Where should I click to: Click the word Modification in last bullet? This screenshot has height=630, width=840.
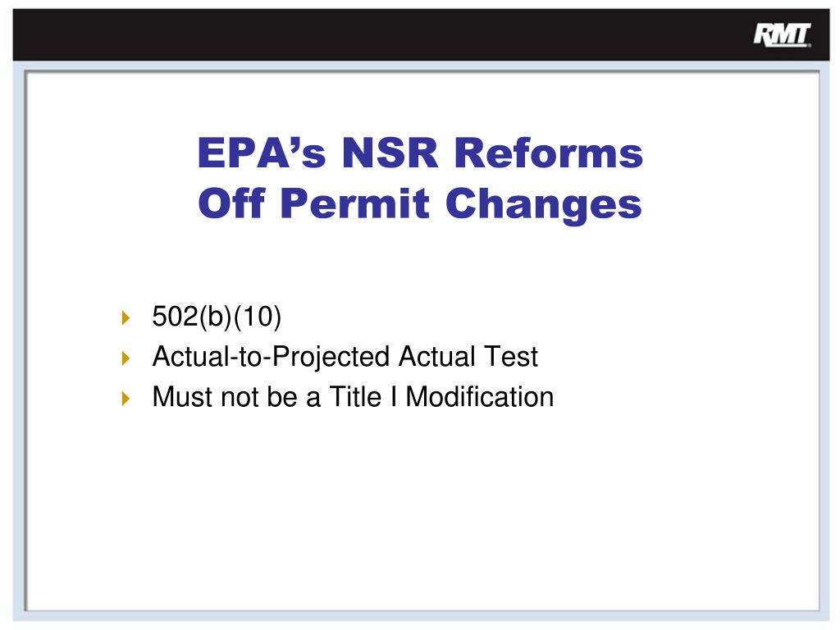click(479, 397)
